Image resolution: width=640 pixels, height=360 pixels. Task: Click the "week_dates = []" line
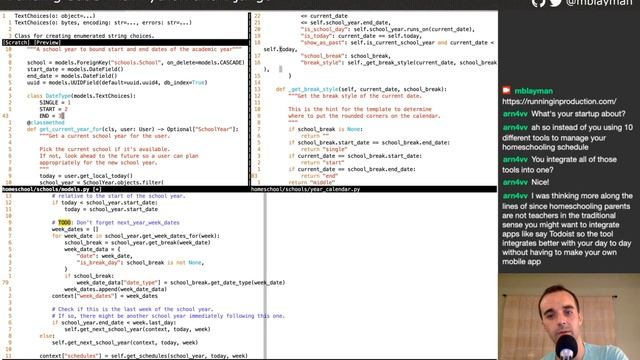click(75, 229)
